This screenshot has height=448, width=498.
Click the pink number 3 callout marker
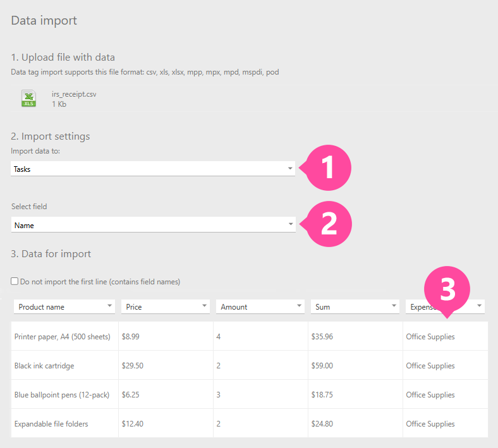point(447,289)
